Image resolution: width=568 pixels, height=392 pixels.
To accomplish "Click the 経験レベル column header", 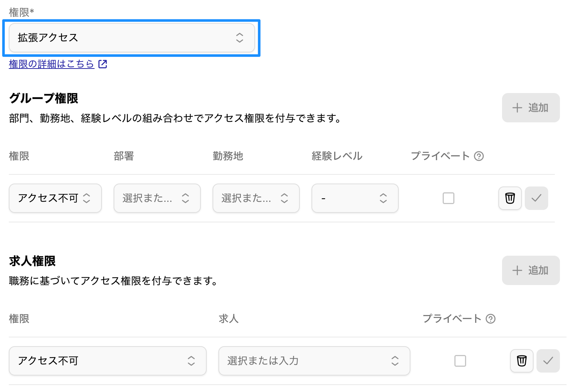I will pos(337,156).
